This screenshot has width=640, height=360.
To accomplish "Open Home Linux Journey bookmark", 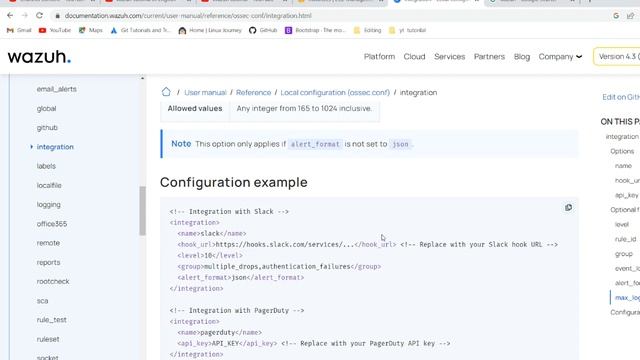I will click(210, 30).
